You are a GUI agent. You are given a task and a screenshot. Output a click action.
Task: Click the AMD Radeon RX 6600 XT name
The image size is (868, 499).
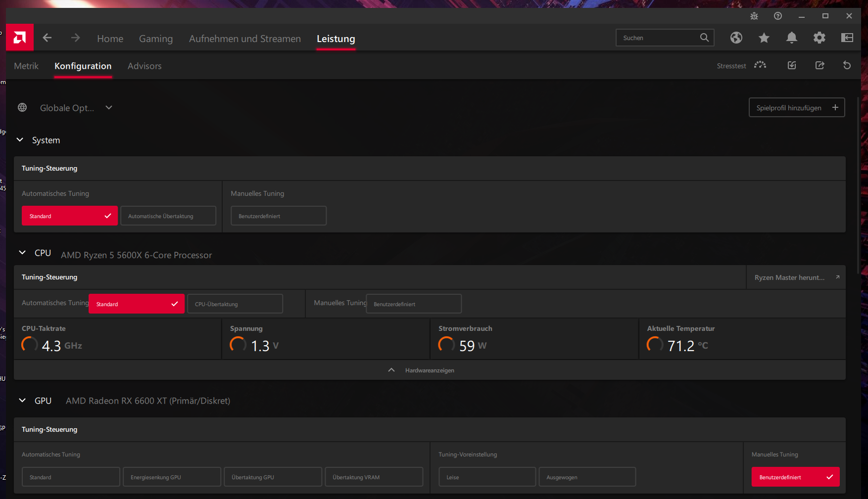(x=148, y=401)
